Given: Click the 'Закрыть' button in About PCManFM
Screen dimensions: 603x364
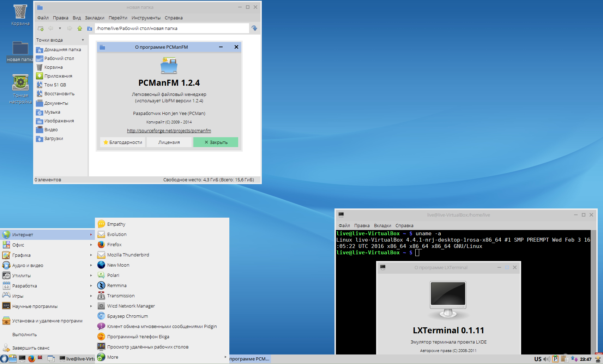Looking at the screenshot, I should [x=216, y=142].
